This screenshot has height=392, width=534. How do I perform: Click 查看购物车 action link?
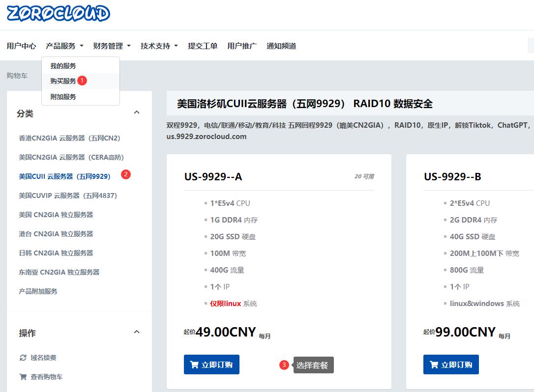click(x=46, y=377)
